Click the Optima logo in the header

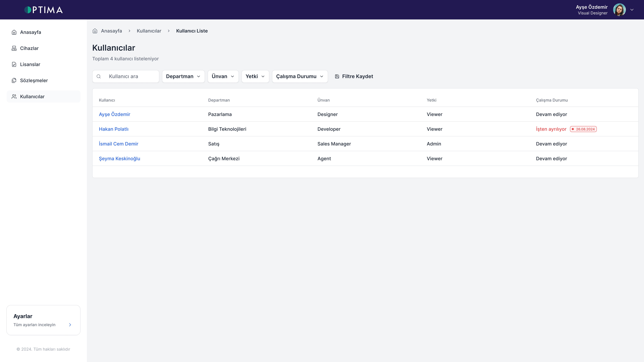click(x=44, y=10)
